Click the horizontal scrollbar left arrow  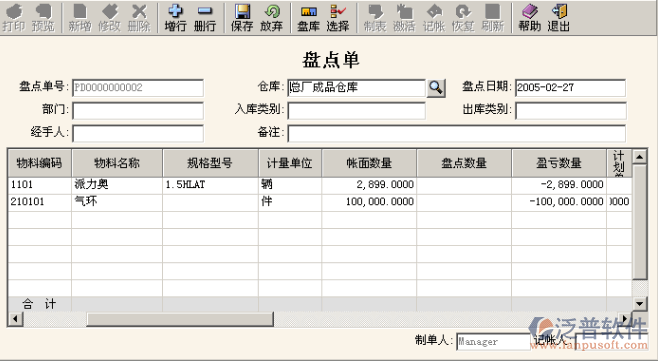(16, 319)
